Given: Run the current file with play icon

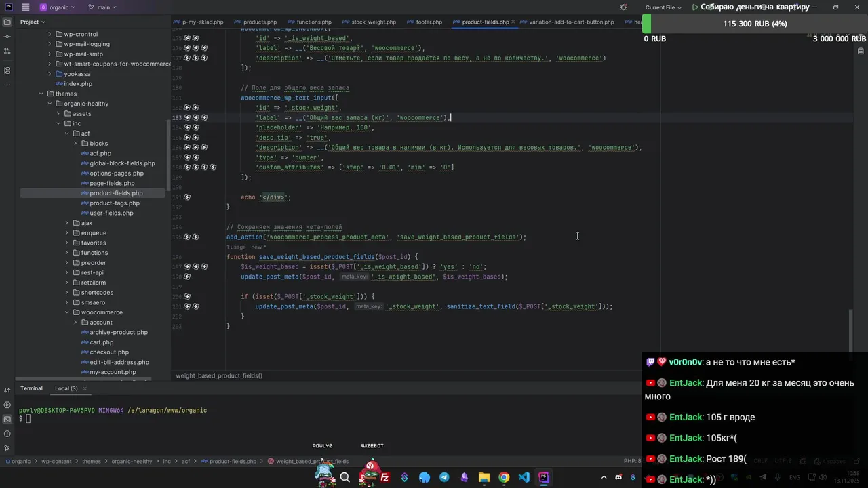Looking at the screenshot, I should point(695,7).
